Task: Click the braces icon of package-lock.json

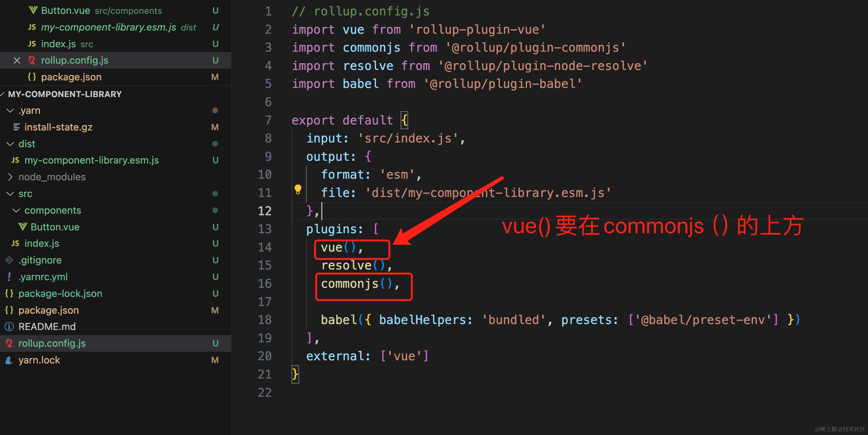Action: pos(9,293)
